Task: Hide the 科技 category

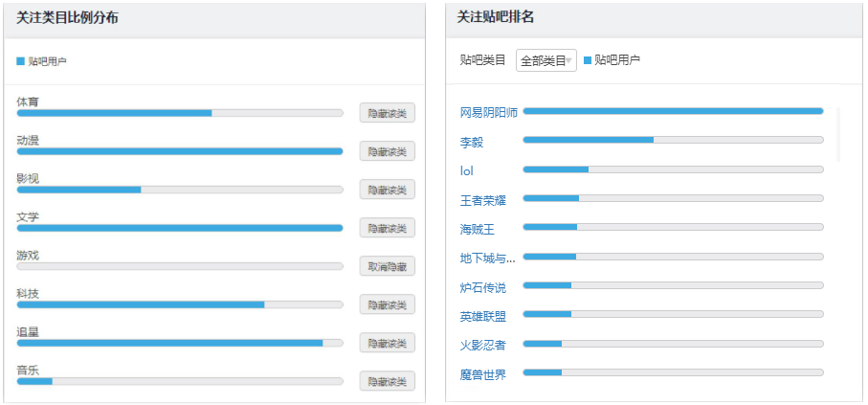Action: pos(387,304)
